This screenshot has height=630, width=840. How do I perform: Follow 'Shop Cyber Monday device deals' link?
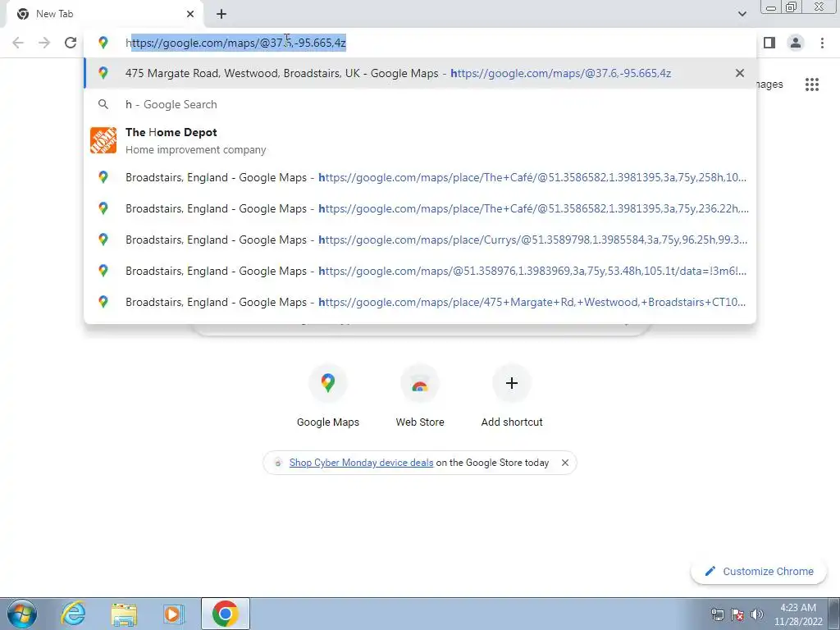point(361,463)
